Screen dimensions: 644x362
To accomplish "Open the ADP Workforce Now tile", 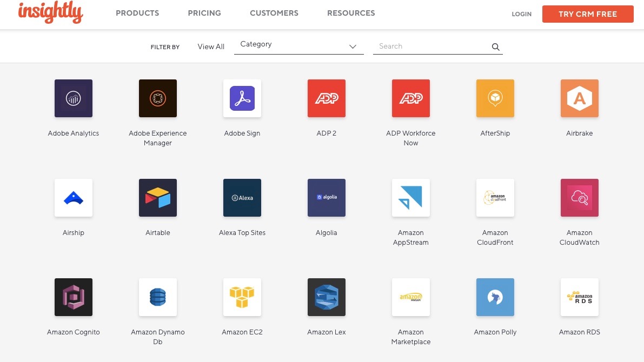I will [x=411, y=98].
